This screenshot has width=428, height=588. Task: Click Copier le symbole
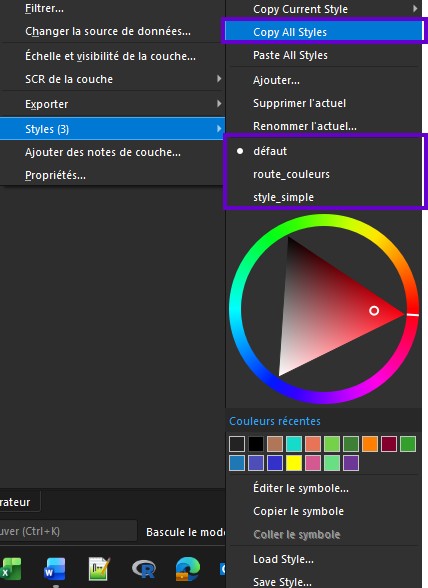tap(323, 511)
